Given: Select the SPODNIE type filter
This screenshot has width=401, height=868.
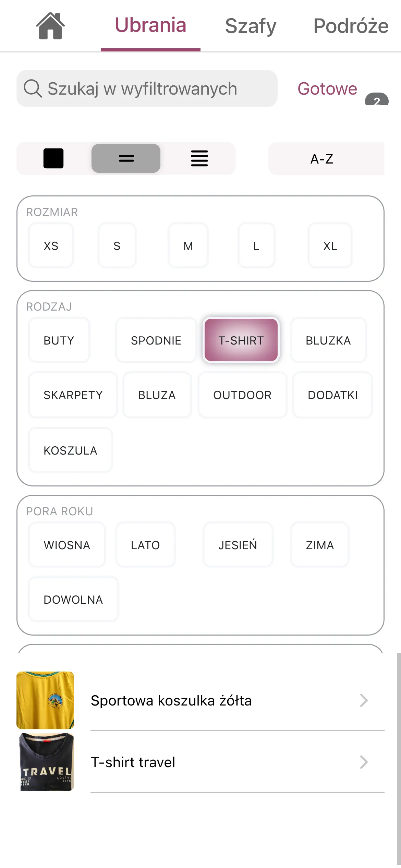Looking at the screenshot, I should point(156,340).
